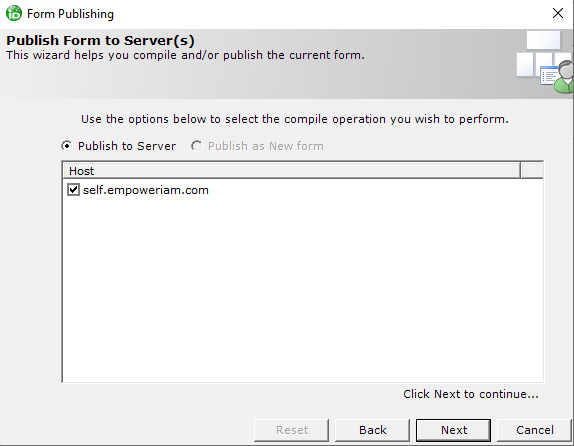Click the 'Use the options below' instruction text
The image size is (574, 446).
point(295,119)
